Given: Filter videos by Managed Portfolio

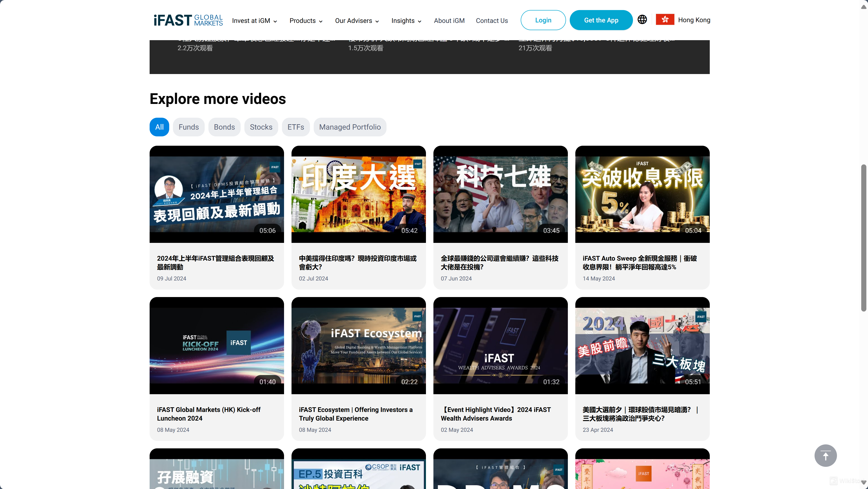Looking at the screenshot, I should pos(350,127).
